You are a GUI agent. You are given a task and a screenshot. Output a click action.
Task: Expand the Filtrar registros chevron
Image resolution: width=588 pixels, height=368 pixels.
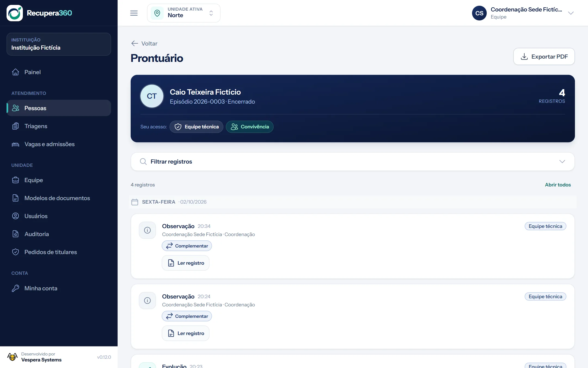(x=562, y=161)
